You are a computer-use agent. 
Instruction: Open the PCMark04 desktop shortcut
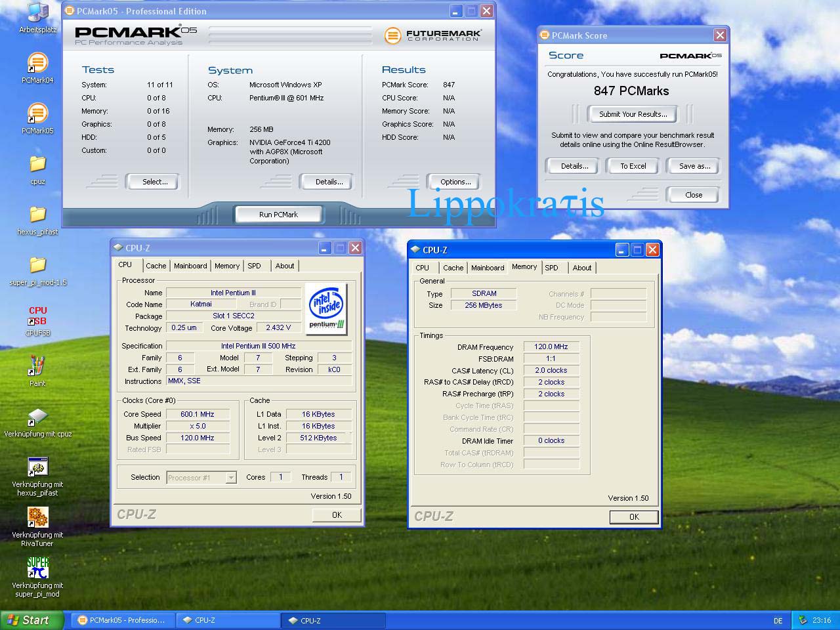click(37, 68)
